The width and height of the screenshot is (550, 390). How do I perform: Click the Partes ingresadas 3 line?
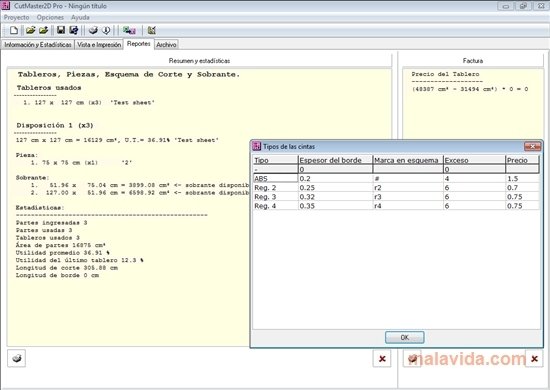(x=51, y=223)
